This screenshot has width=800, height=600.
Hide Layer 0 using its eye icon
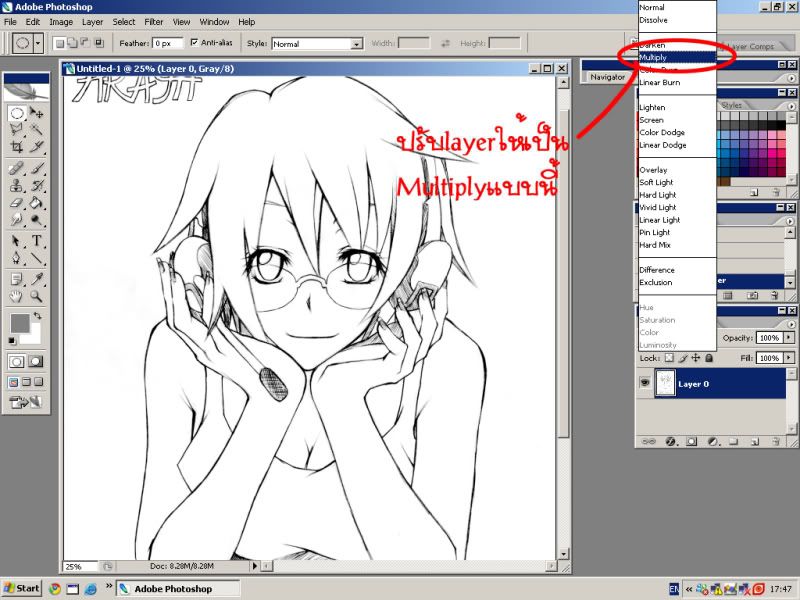click(x=645, y=382)
